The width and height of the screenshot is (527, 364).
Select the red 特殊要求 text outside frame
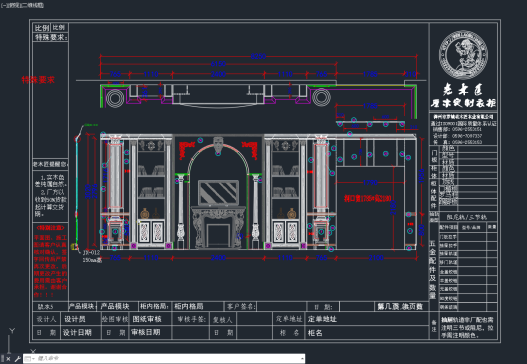coord(38,80)
